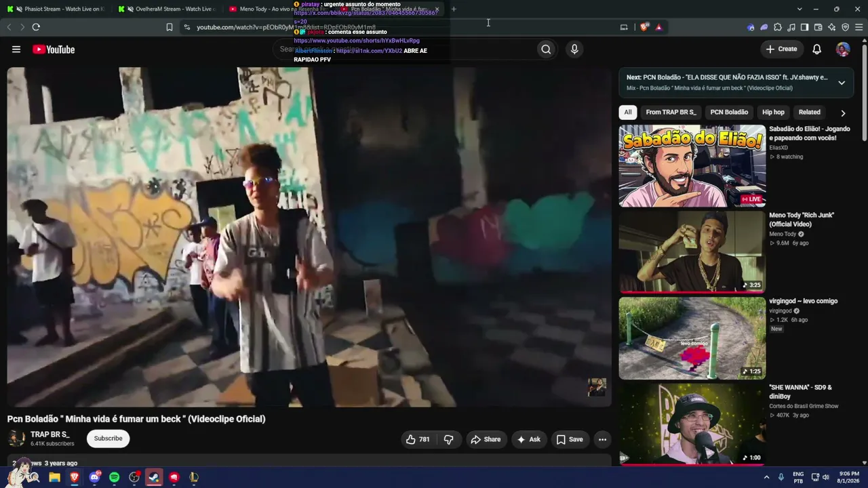Screen dimensions: 868x488
Task: Open Brave Rewards triangle icon
Action: 658,27
